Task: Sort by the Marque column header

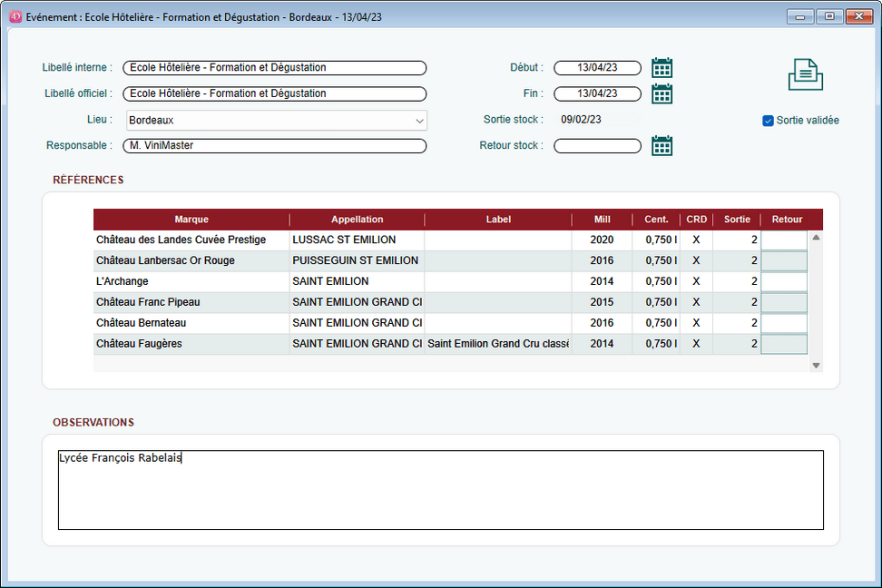Action: (191, 220)
